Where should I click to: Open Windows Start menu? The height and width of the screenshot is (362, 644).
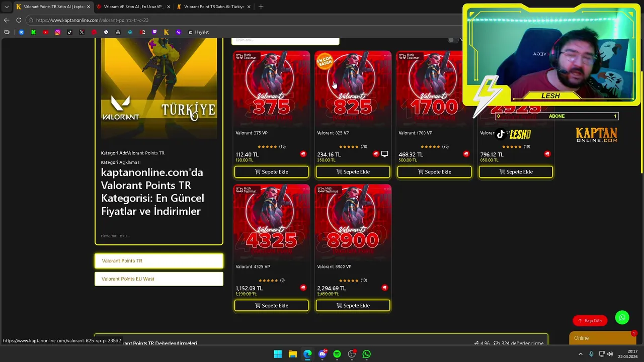(278, 354)
